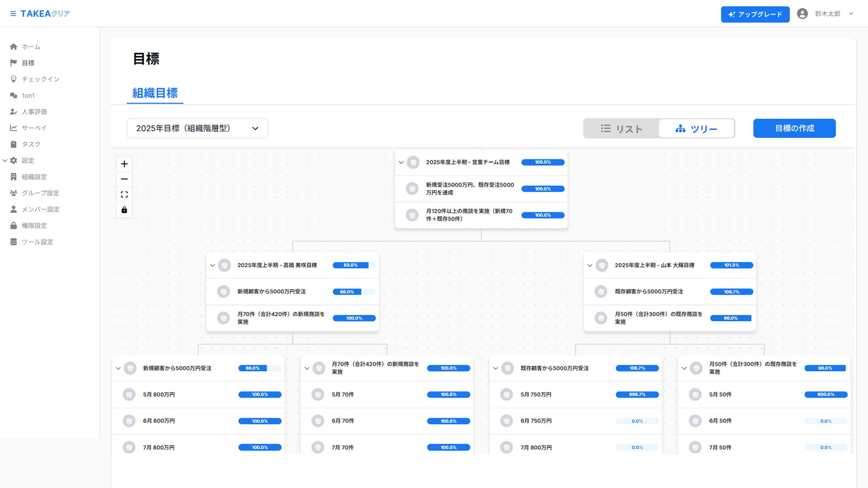Click the zoom in plus icon
868x488 pixels.
124,164
